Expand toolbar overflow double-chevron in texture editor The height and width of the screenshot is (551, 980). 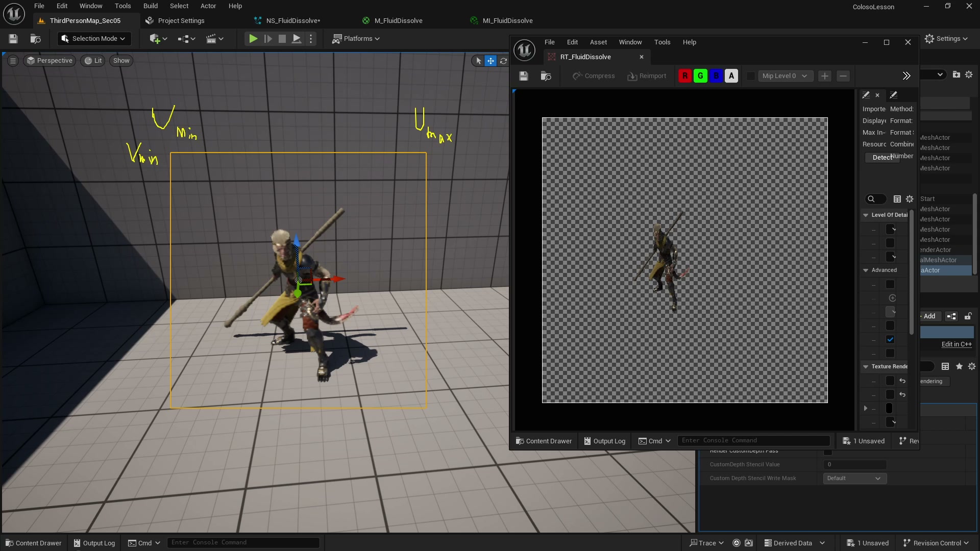pos(906,76)
